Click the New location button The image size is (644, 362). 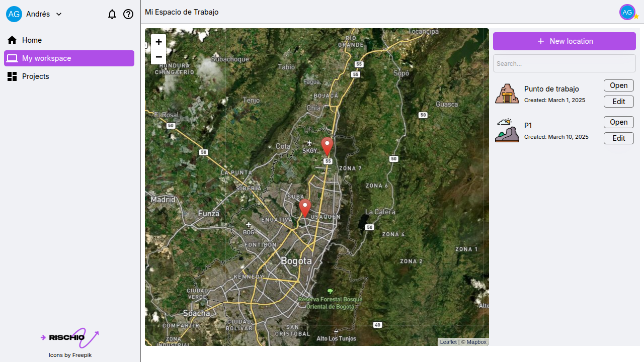[564, 41]
